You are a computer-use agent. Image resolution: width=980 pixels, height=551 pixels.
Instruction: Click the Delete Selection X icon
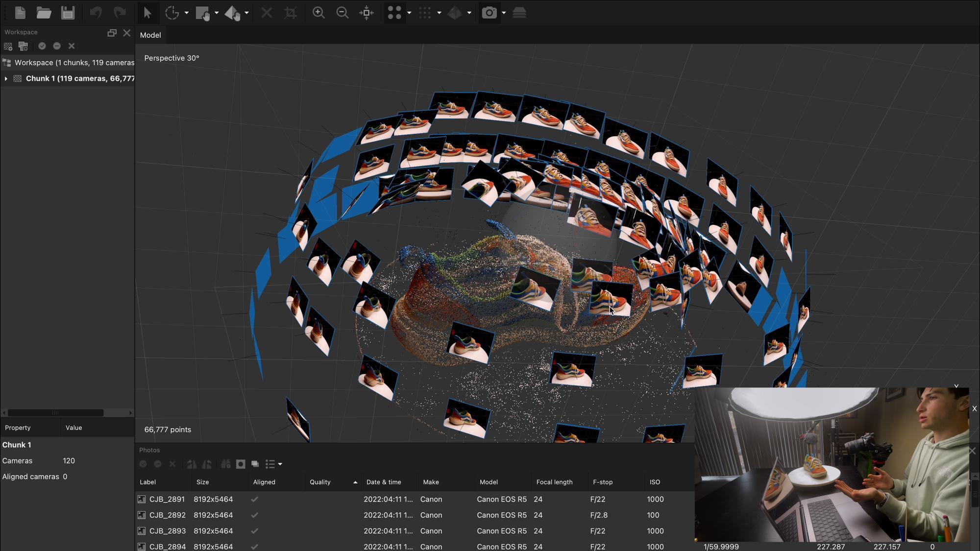267,13
